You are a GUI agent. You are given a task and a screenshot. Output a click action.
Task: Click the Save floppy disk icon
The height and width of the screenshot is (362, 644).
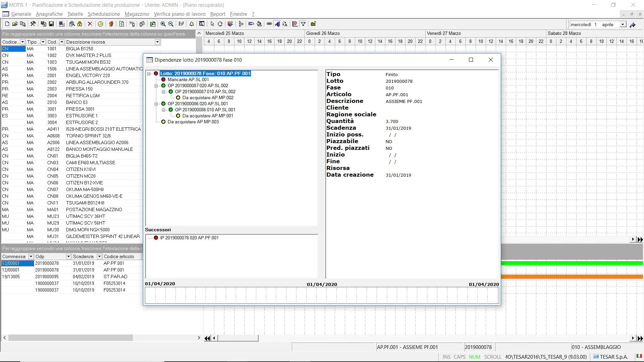[x=51, y=24]
